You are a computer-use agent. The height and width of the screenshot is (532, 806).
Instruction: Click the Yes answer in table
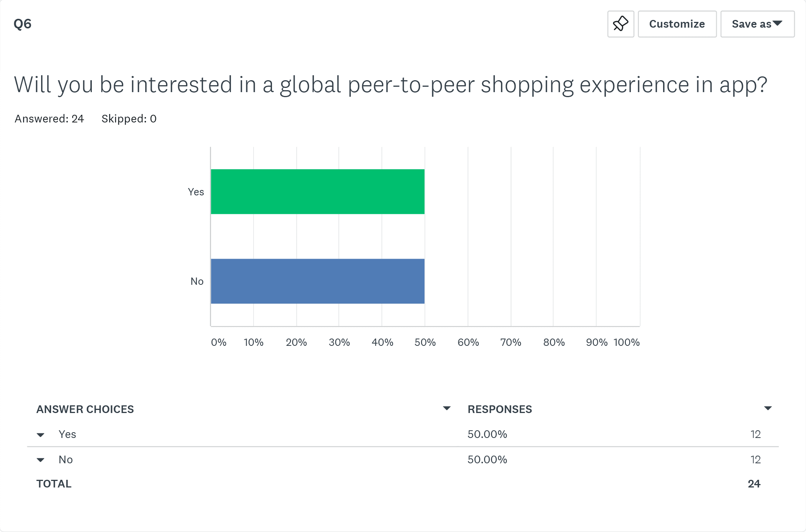click(67, 434)
